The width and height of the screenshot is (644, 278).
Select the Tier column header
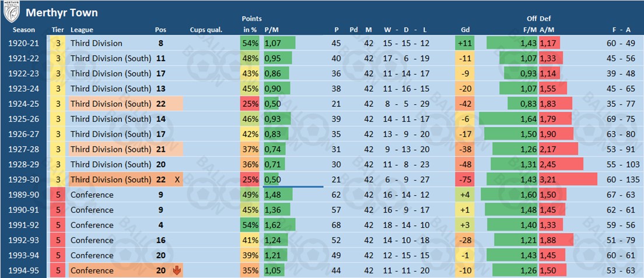point(58,30)
